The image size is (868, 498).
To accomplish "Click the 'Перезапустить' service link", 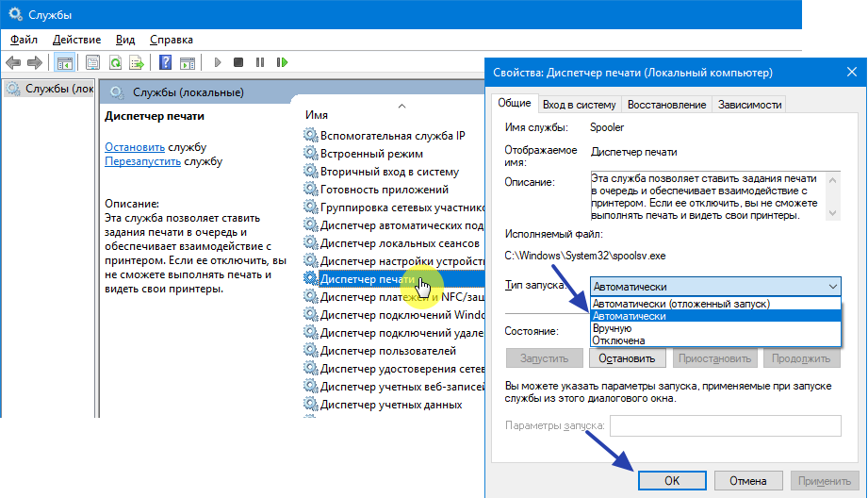I will coord(142,161).
